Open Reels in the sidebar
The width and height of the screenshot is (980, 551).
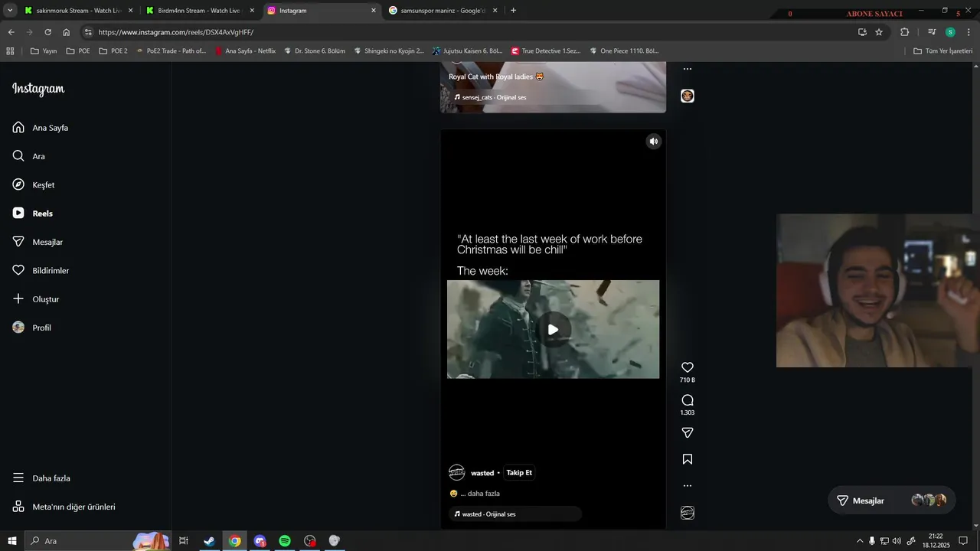pos(33,214)
